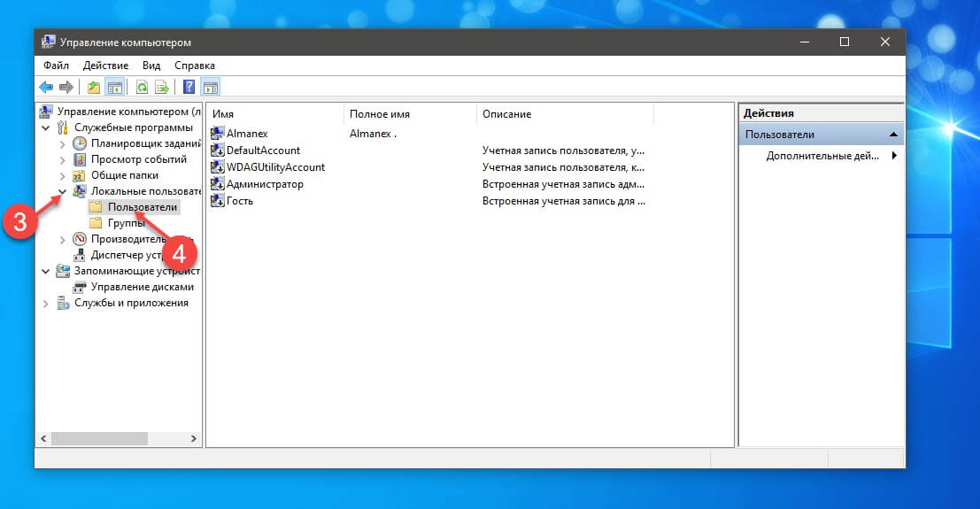Click the DefaultAccount user icon
Image resolution: width=980 pixels, height=509 pixels.
click(x=218, y=150)
